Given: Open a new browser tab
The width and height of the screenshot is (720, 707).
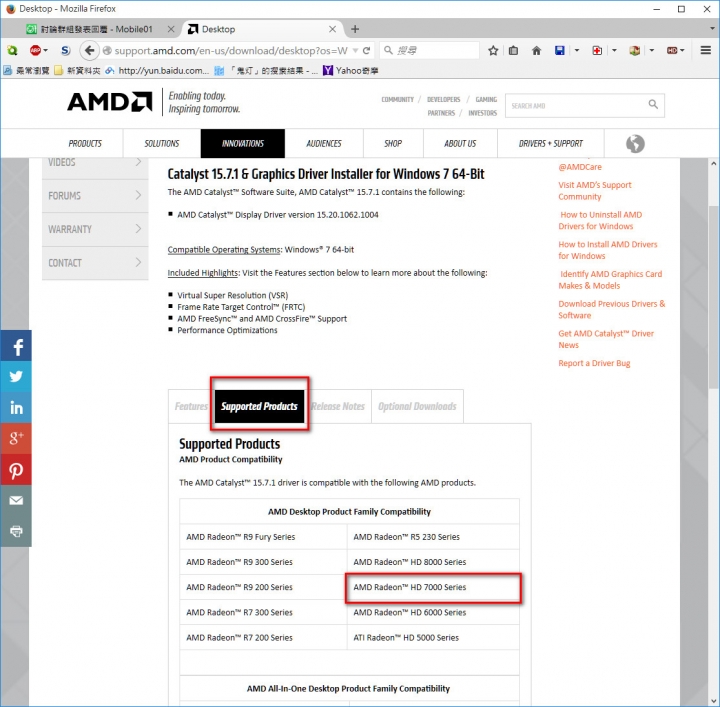Looking at the screenshot, I should [x=355, y=29].
